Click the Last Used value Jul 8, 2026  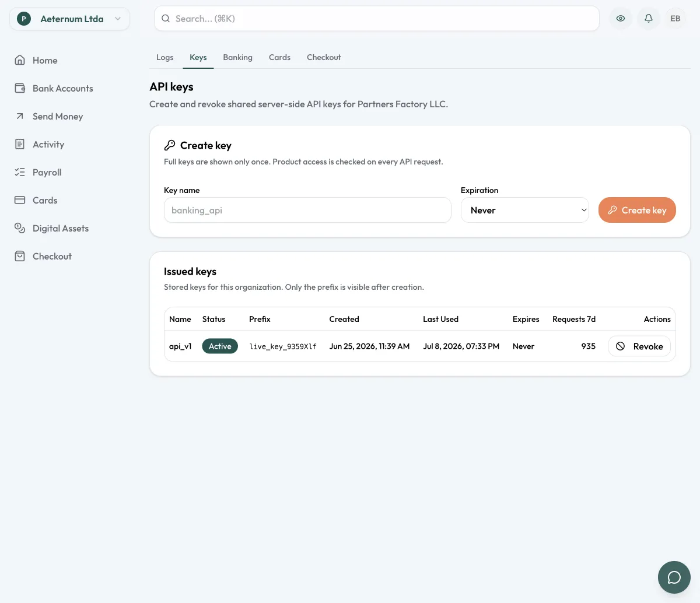point(461,346)
